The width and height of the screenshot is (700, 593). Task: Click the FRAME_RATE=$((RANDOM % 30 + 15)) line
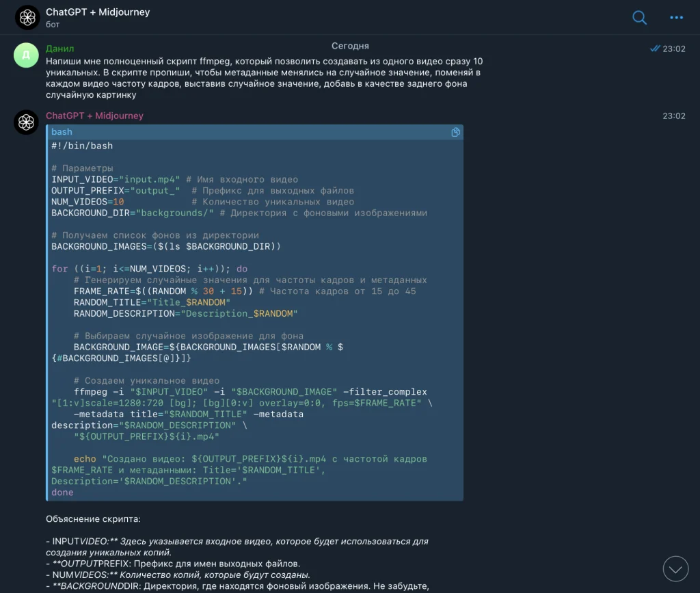[245, 291]
